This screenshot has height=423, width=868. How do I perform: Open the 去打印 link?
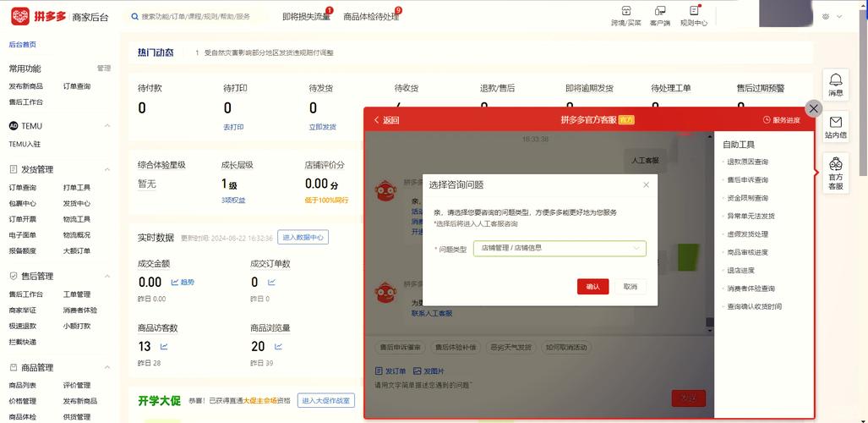point(233,127)
